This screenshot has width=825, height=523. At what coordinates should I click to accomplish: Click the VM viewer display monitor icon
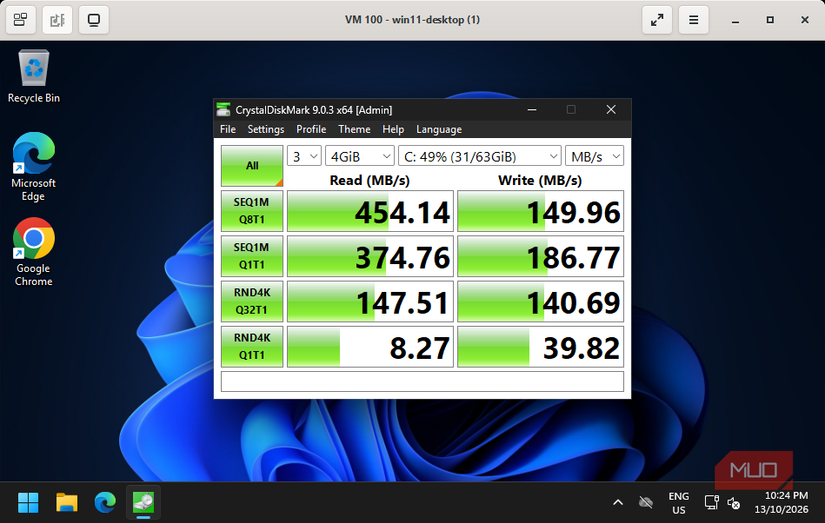[94, 20]
